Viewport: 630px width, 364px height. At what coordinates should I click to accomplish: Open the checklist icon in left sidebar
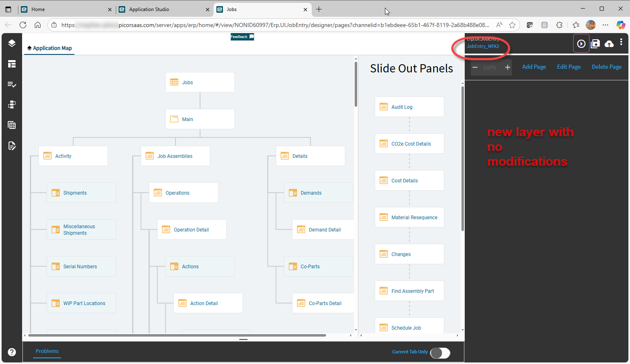(x=12, y=84)
